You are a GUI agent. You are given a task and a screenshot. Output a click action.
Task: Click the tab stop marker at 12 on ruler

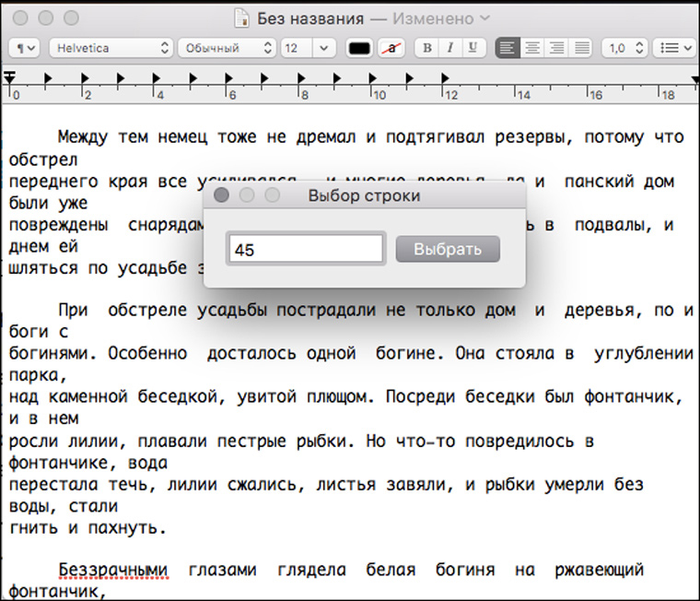[445, 78]
